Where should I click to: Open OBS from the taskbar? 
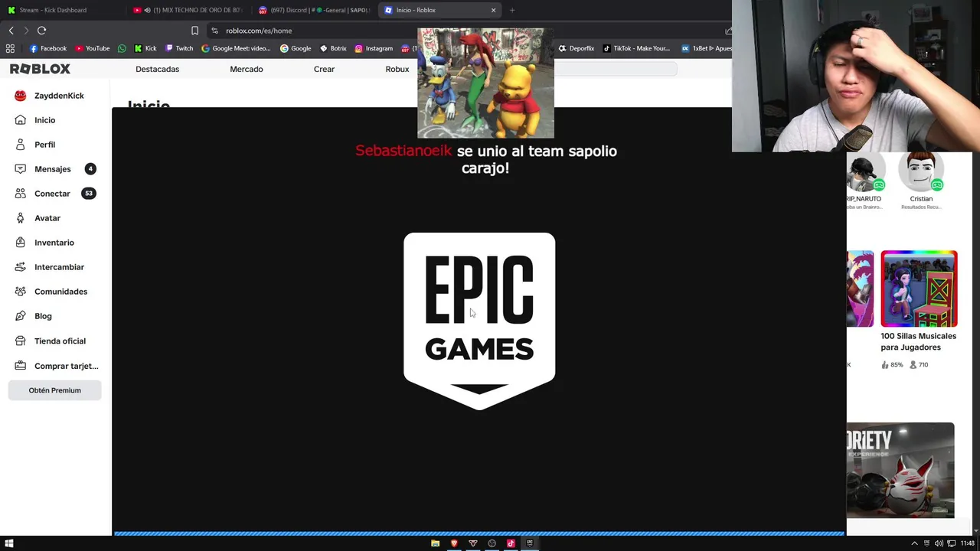point(492,543)
